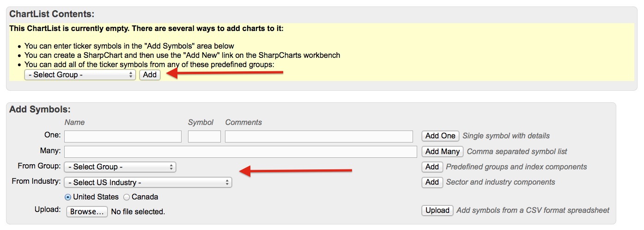Click the Symbol input field

pos(204,136)
